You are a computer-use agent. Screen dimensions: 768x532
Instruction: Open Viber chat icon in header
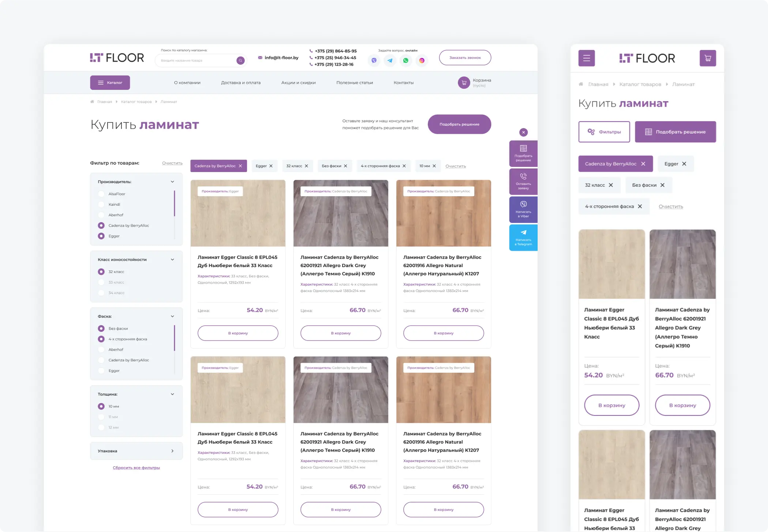[x=374, y=61]
